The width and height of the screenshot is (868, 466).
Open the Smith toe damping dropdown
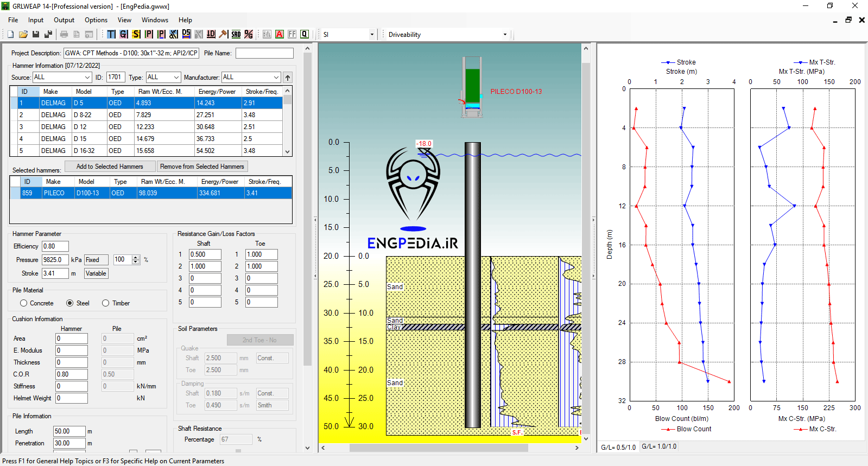[x=273, y=405]
